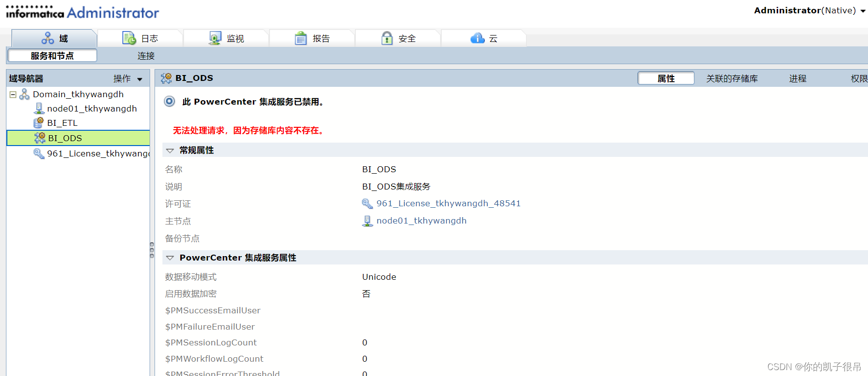This screenshot has width=868, height=376.
Task: Switch to the 云 main tab
Action: (x=484, y=38)
